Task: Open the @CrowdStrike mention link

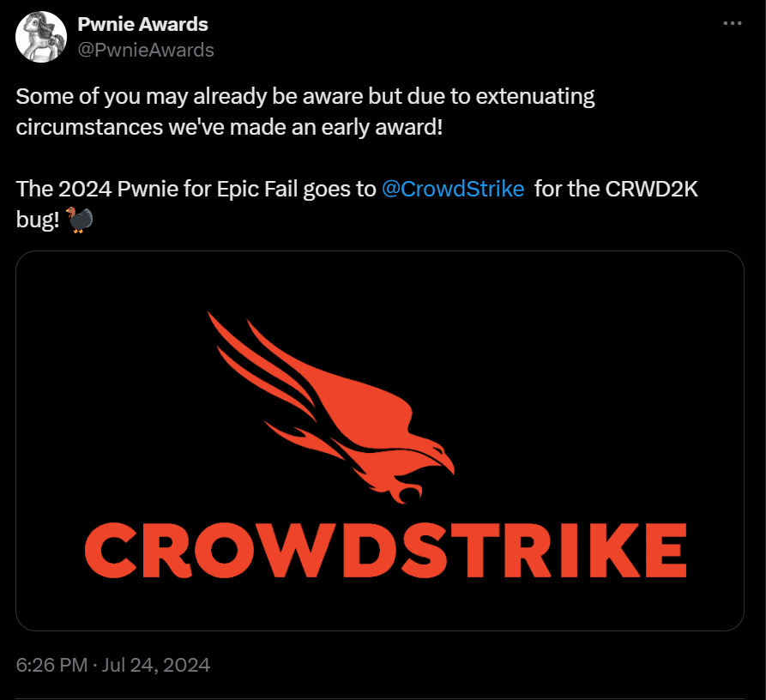Action: tap(453, 188)
